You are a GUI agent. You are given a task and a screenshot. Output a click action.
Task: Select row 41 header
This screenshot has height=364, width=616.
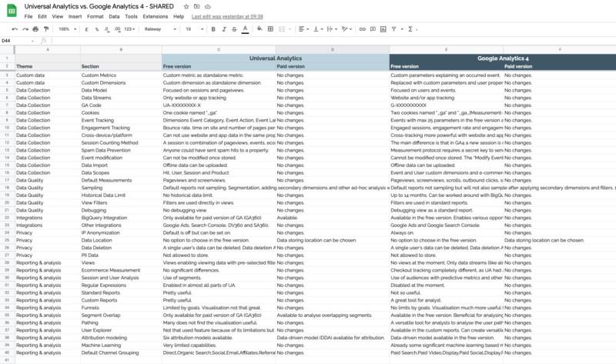[7, 360]
